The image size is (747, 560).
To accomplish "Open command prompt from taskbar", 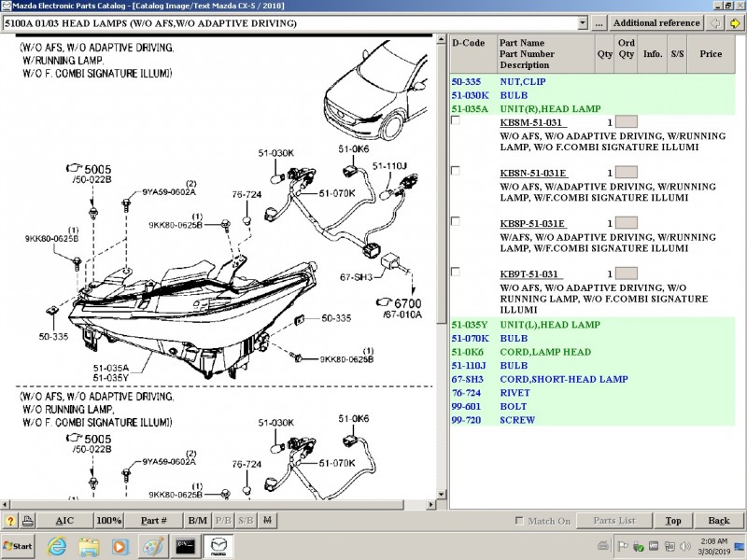I will [185, 546].
